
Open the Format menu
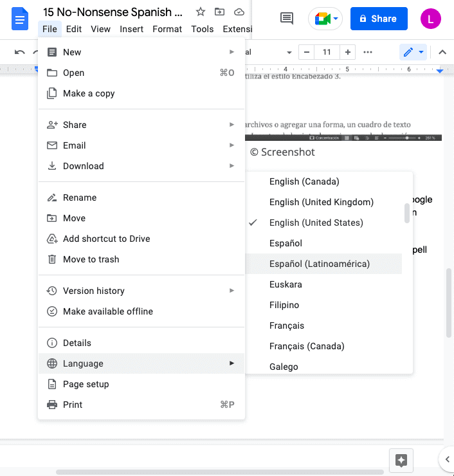167,29
